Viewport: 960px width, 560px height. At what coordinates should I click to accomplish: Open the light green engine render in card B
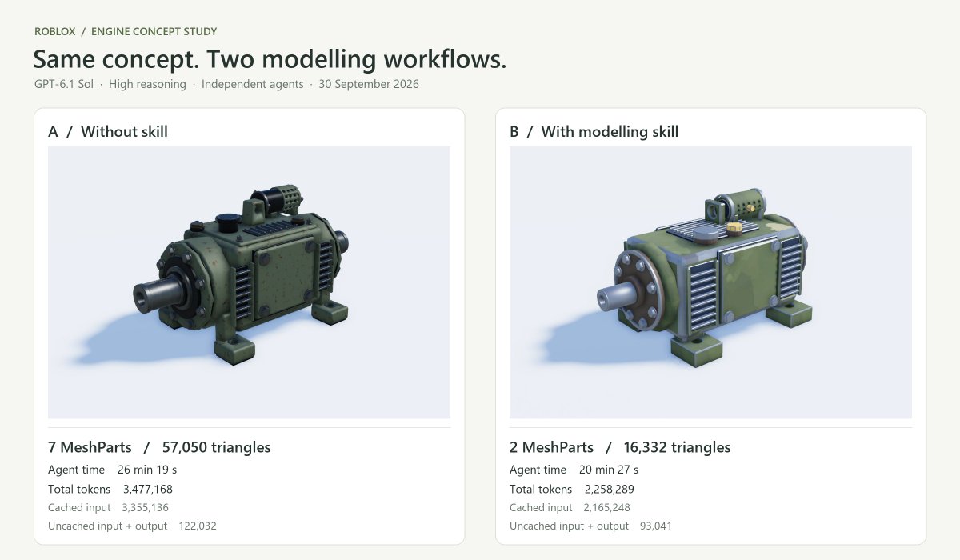tap(710, 282)
